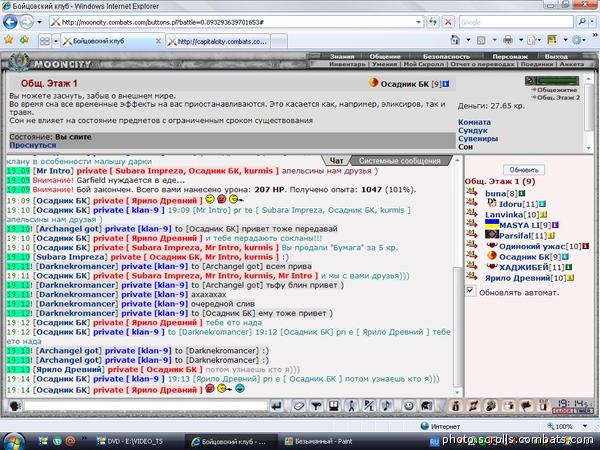Click the Общежитие navigation link
Screen dimensions: 600x450
tap(557, 90)
